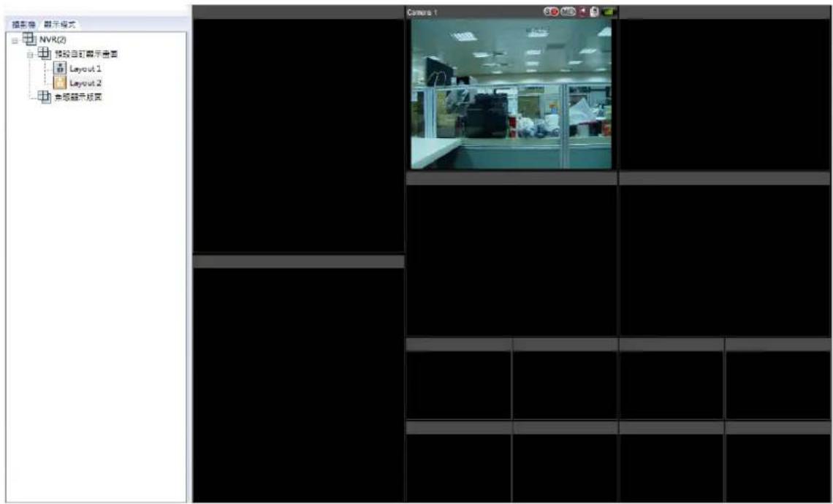Click the green connection status icon on Camera 1
Image resolution: width=833 pixels, height=504 pixels.
609,12
